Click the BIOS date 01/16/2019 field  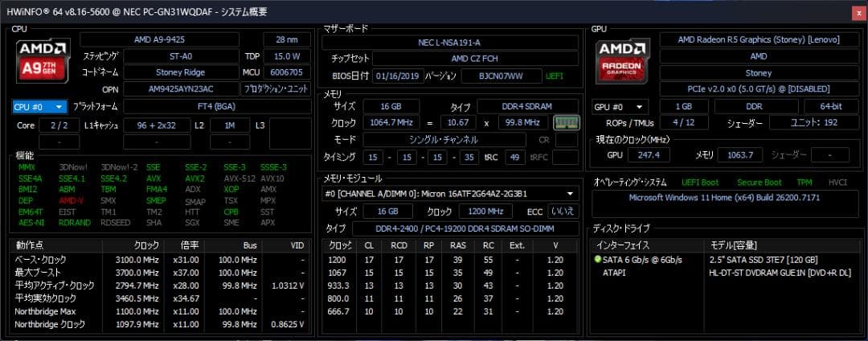398,76
